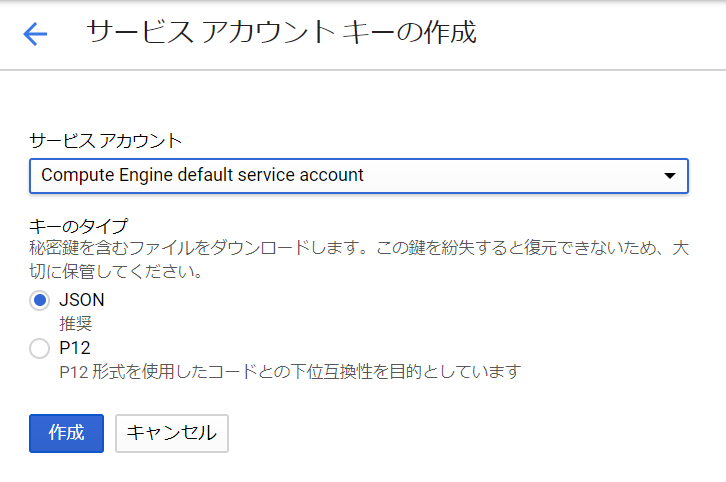The height and width of the screenshot is (482, 726).
Task: Click the サービス アカウント キーの作成 page title
Action: [282, 32]
